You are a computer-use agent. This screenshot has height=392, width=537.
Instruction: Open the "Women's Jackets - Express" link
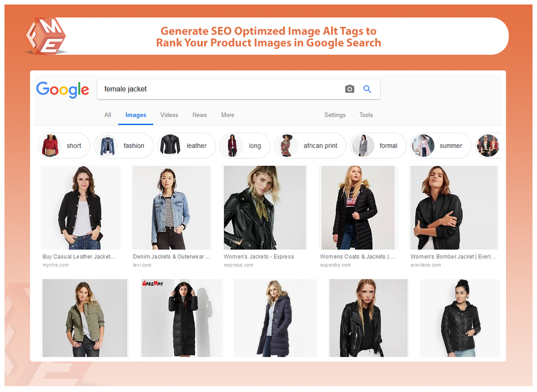click(x=259, y=257)
